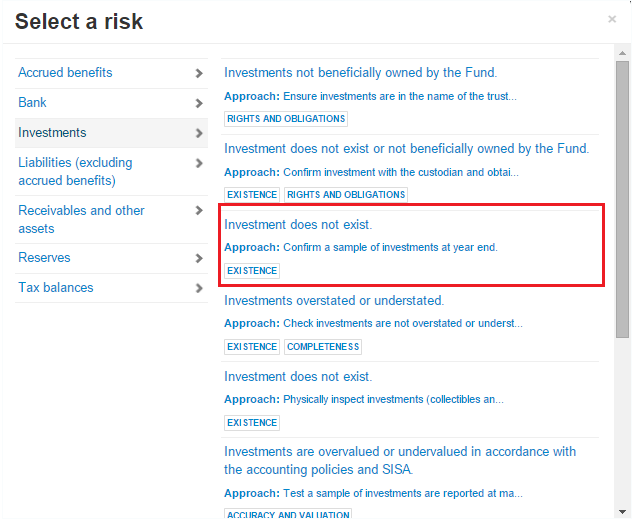Expand chevron for Liabilities (excluding accrued benefits)
The height and width of the screenshot is (528, 641).
[x=200, y=163]
